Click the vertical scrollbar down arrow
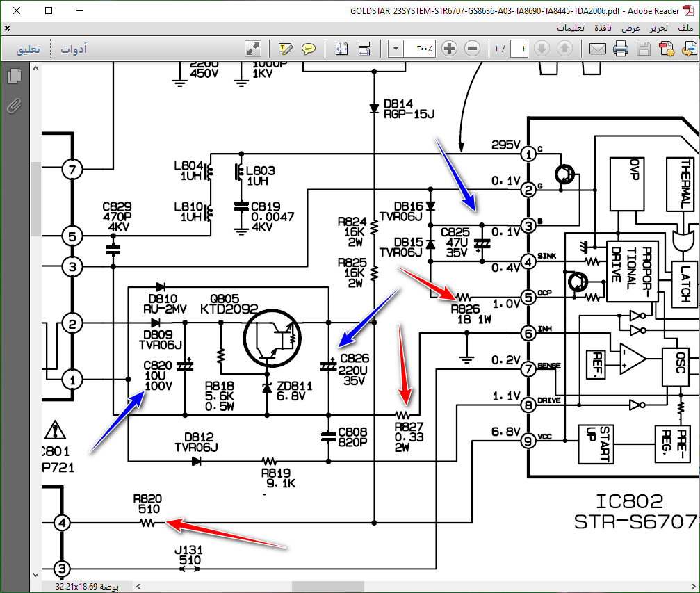The width and height of the screenshot is (700, 593). [35, 575]
